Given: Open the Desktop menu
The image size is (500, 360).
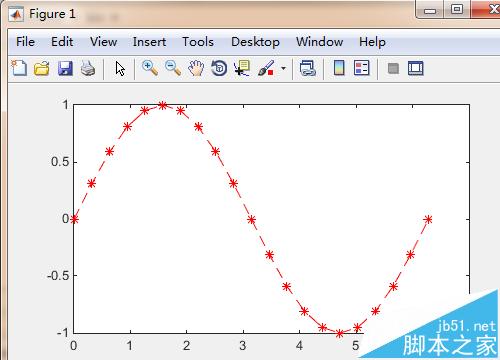Looking at the screenshot, I should pos(255,42).
